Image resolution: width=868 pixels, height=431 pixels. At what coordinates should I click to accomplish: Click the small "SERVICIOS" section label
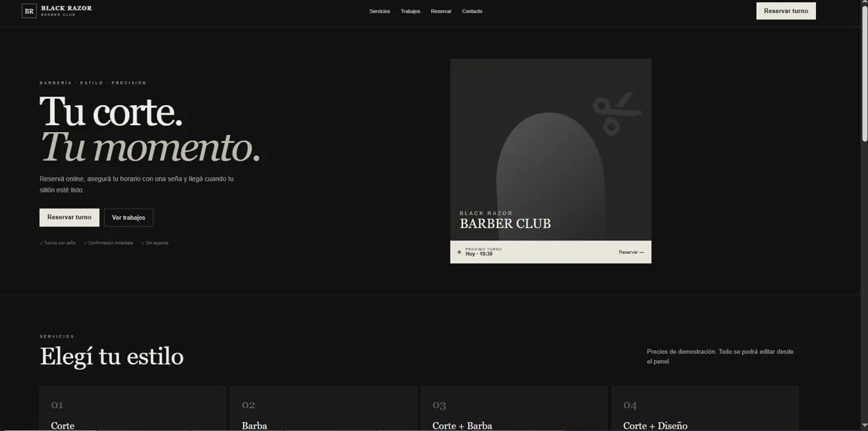[57, 336]
